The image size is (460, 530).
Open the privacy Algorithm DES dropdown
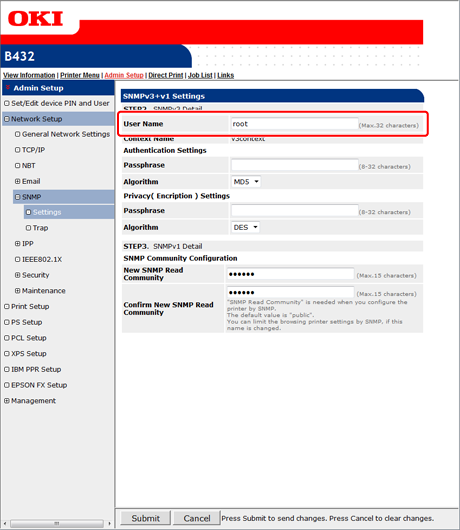[245, 227]
